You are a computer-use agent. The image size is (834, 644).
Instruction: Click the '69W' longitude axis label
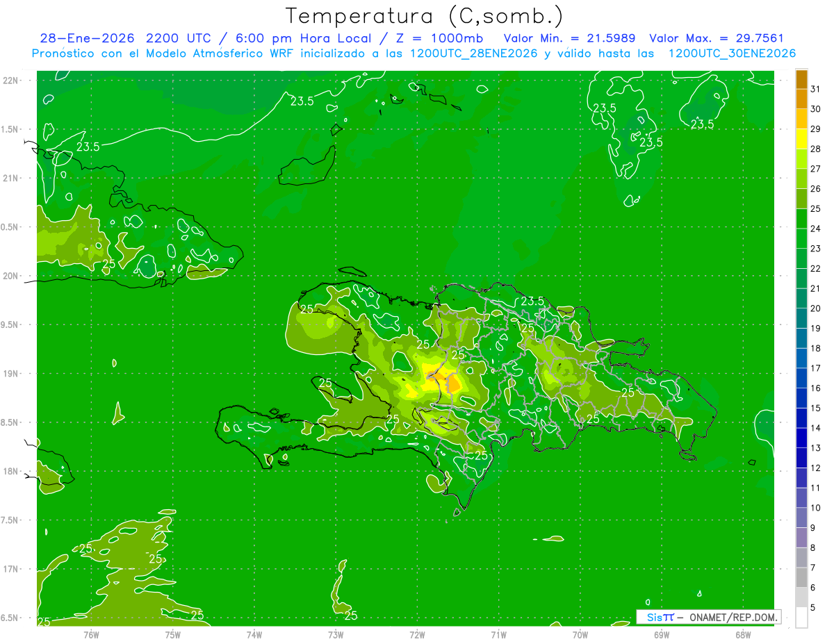662,635
